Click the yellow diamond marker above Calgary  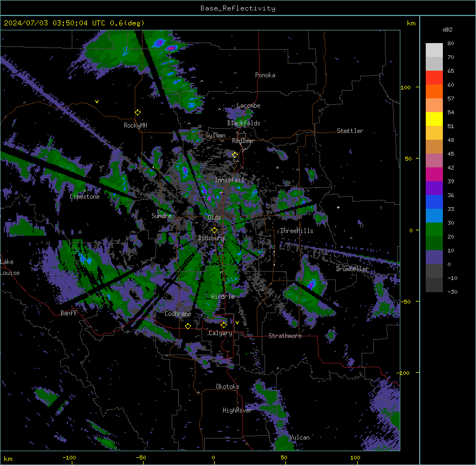click(224, 325)
